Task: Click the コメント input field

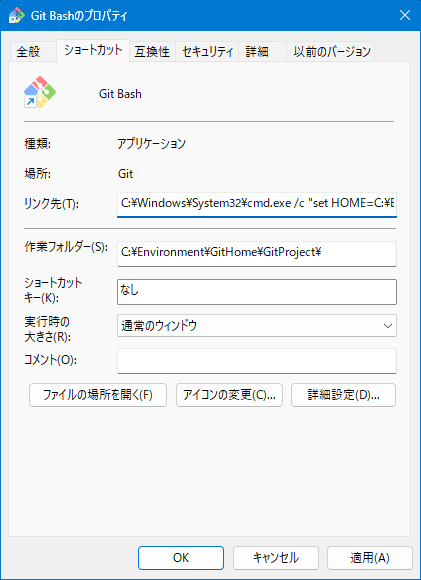Action: point(257,361)
